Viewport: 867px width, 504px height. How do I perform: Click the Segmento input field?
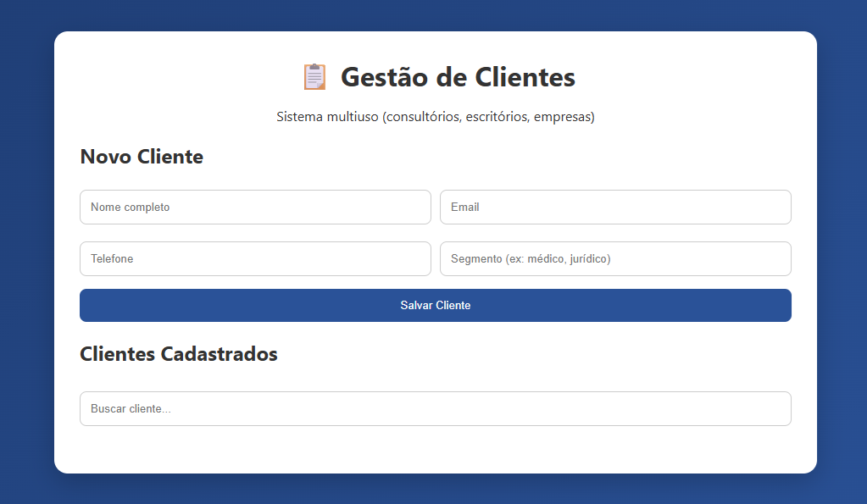point(615,258)
